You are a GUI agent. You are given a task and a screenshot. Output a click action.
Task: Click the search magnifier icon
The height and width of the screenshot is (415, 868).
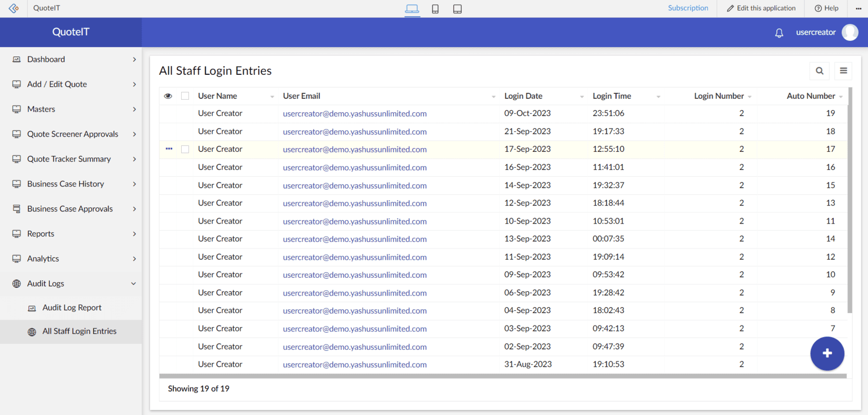pos(819,71)
